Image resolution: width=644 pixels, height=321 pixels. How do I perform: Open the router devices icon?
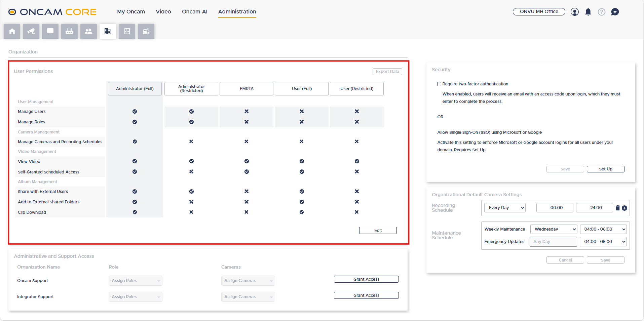click(70, 32)
